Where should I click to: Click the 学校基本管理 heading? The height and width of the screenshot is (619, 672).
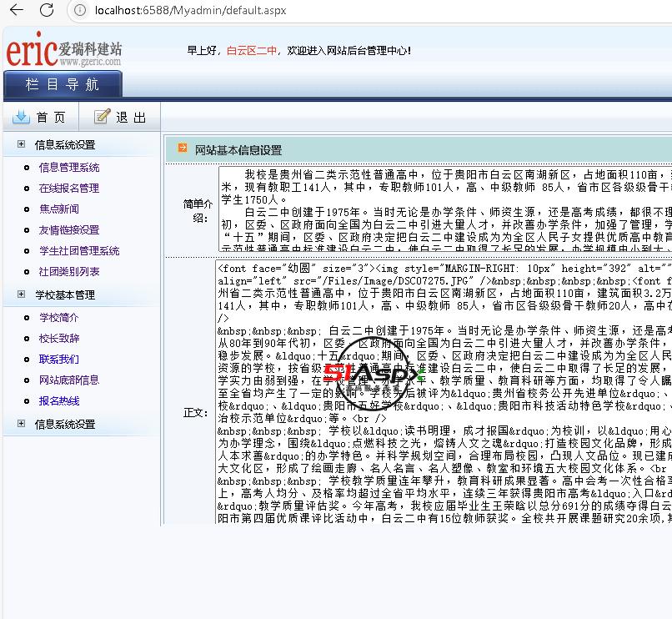[x=65, y=295]
